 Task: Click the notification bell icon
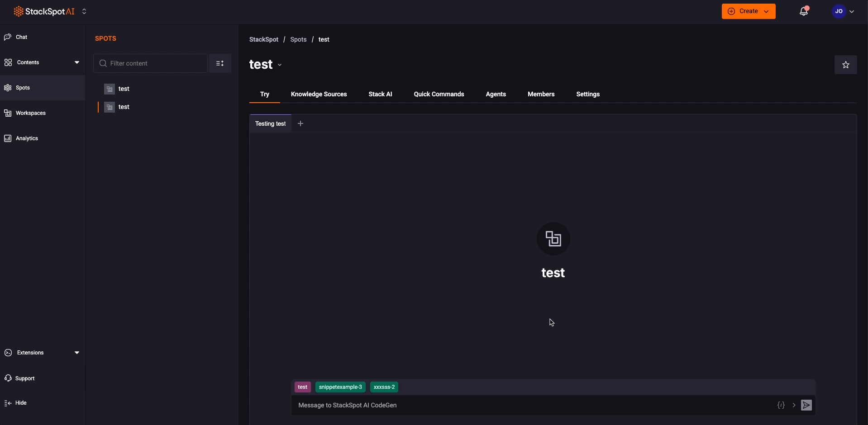pyautogui.click(x=803, y=12)
